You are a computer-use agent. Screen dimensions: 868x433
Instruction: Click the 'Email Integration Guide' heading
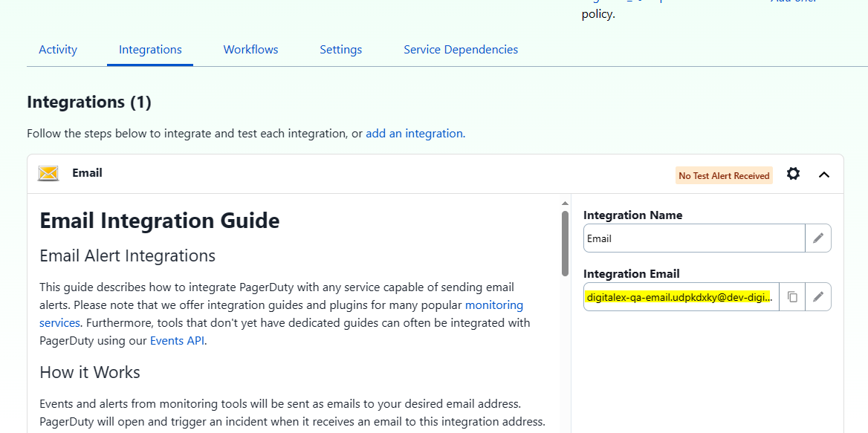click(x=160, y=221)
